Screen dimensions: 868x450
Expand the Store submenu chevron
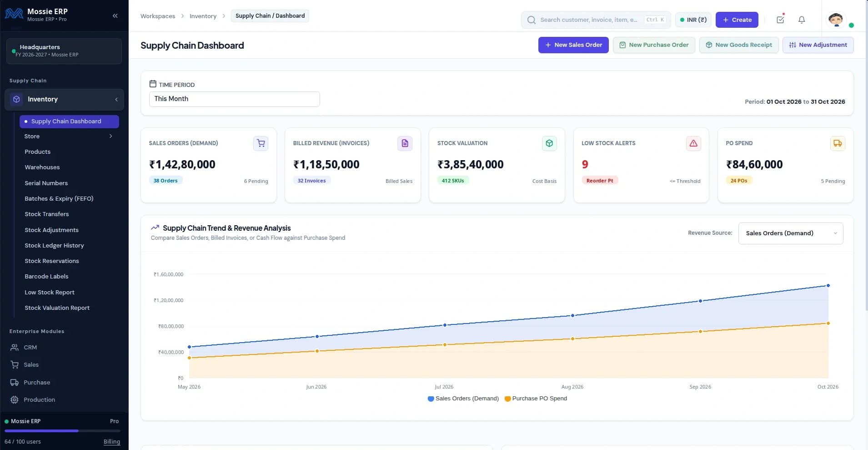point(110,136)
